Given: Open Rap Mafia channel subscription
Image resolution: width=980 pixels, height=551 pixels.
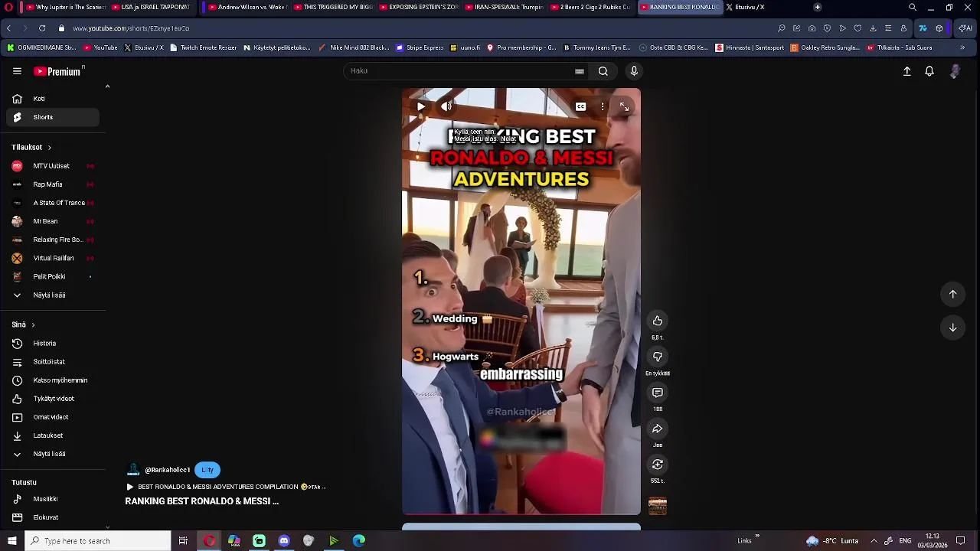Looking at the screenshot, I should point(53,184).
